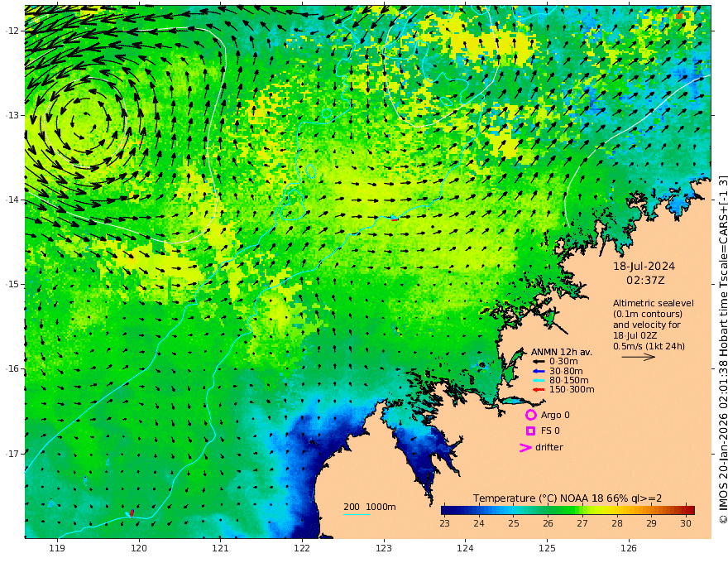728x563 pixels.
Task: Click the dark red 30°C end of colorbar
Action: (691, 511)
